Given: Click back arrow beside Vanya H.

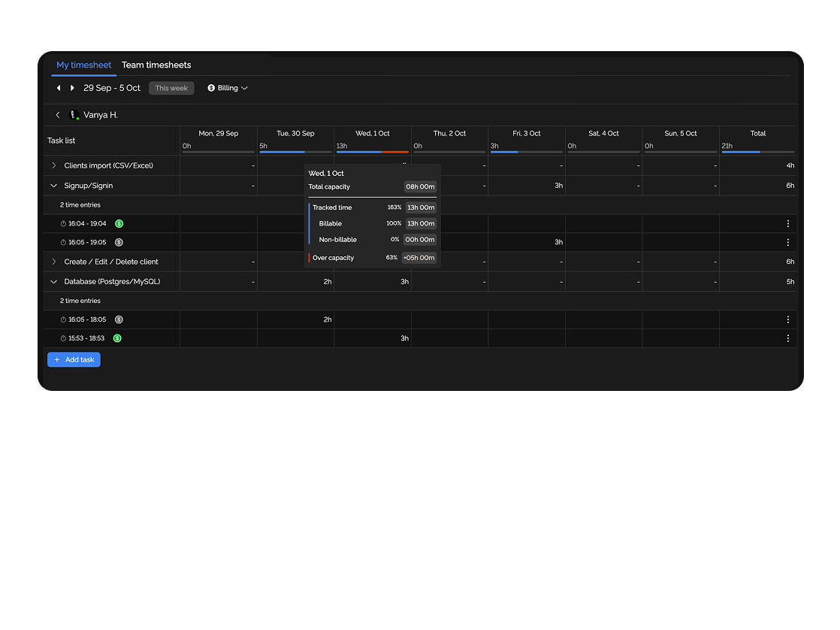Looking at the screenshot, I should pos(58,115).
